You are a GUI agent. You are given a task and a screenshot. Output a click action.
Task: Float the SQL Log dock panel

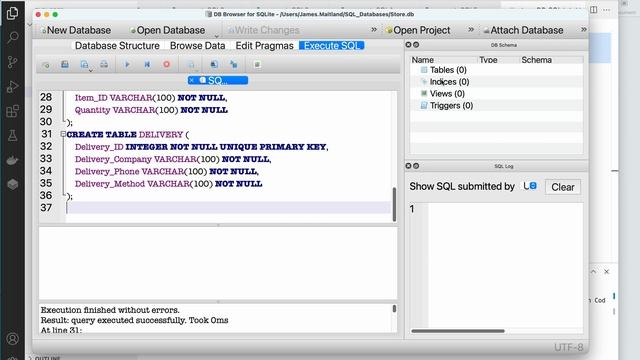point(416,166)
